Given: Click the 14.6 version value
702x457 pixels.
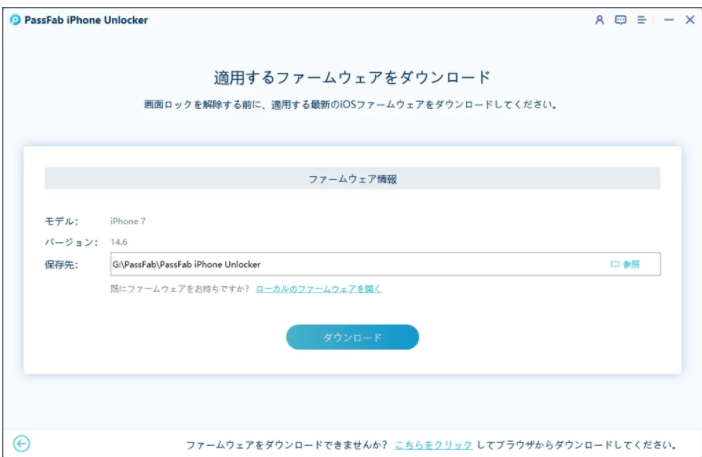Looking at the screenshot, I should (x=119, y=242).
